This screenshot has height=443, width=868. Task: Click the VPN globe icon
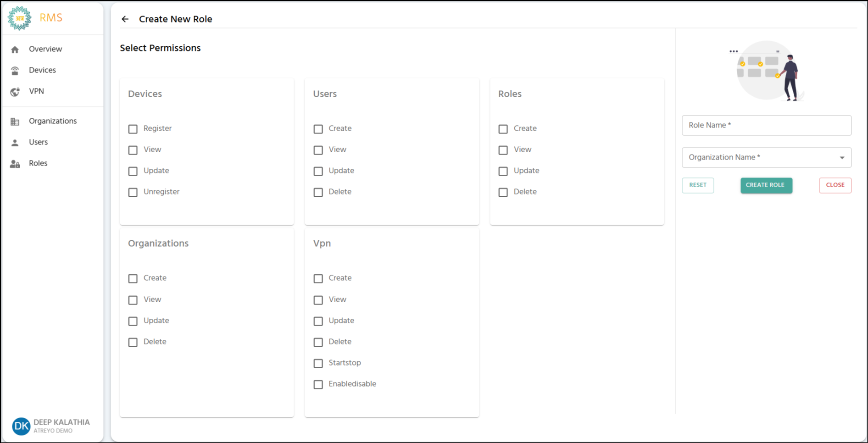(x=15, y=92)
